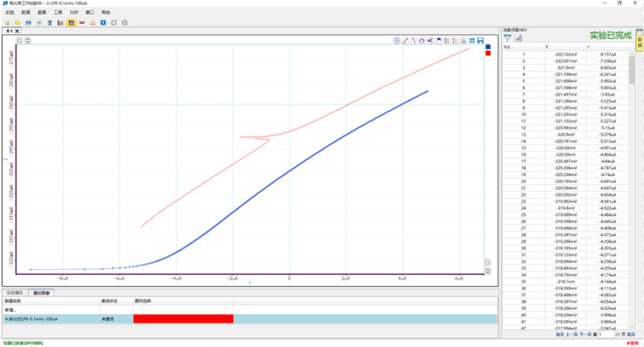Click the peak marker chart tool icon

(439, 40)
